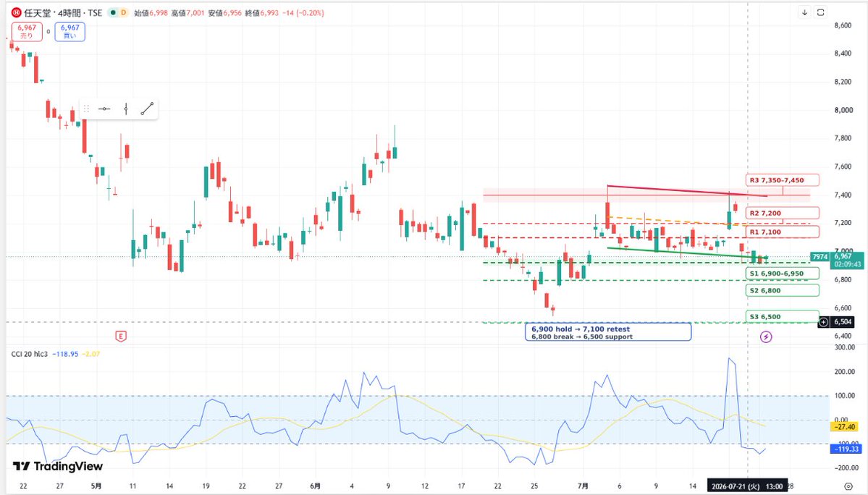Click the Nintendo symbol logo icon

(x=17, y=13)
